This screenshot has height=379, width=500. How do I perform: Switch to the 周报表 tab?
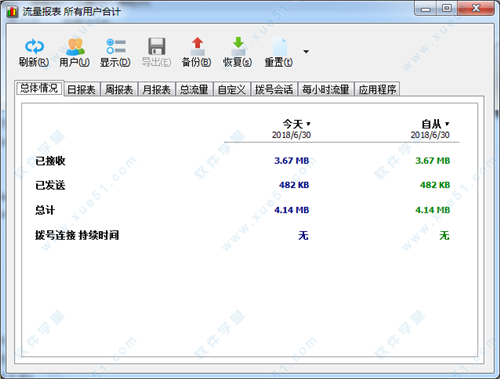[x=119, y=89]
